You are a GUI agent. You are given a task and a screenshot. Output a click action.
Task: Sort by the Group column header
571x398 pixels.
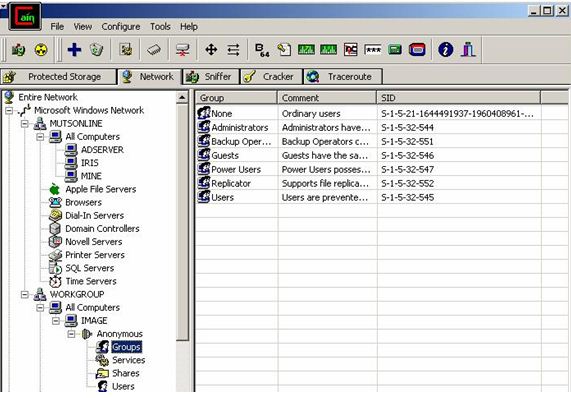[x=236, y=98]
